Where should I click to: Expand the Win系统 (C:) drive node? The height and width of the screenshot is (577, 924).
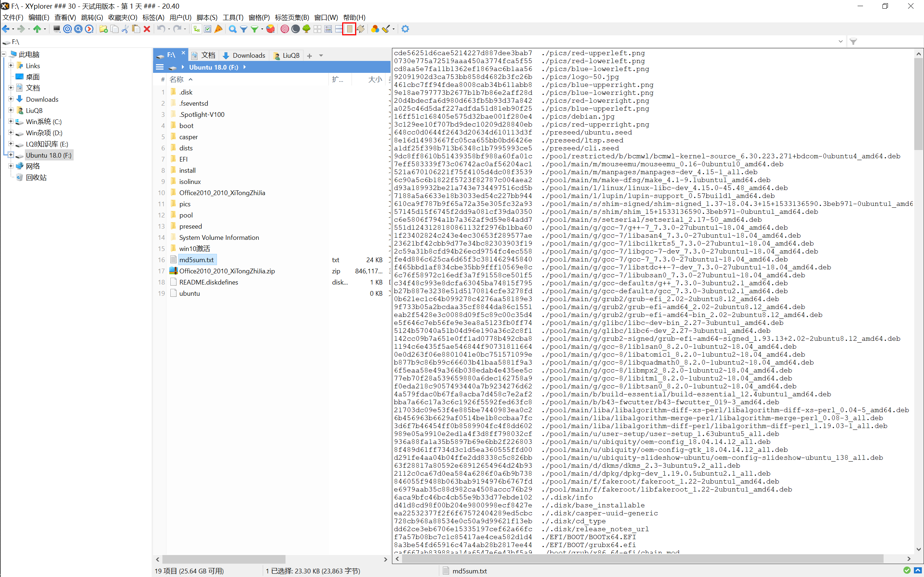11,122
